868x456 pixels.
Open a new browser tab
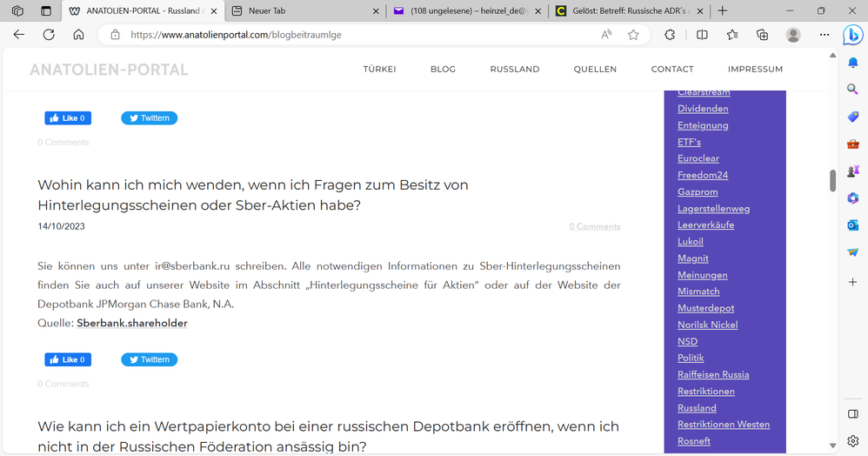click(723, 10)
